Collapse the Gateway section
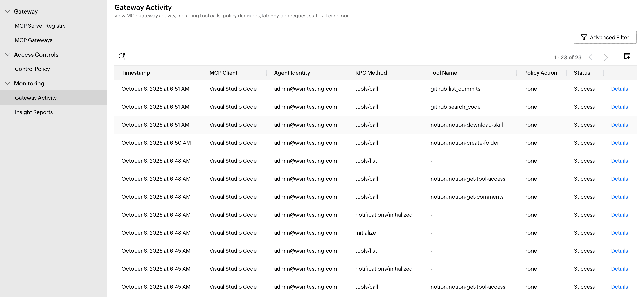644x297 pixels. coord(8,11)
